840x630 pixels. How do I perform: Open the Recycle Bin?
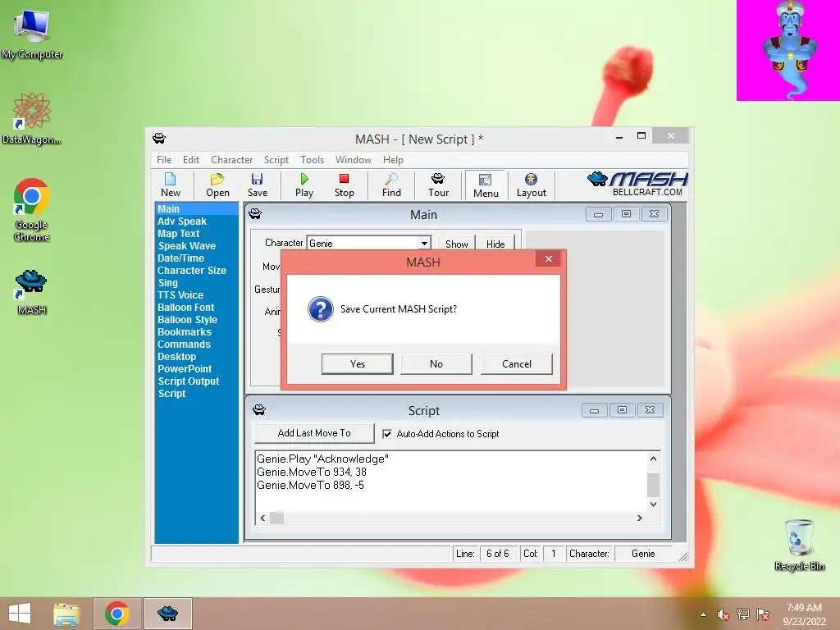coord(799,545)
